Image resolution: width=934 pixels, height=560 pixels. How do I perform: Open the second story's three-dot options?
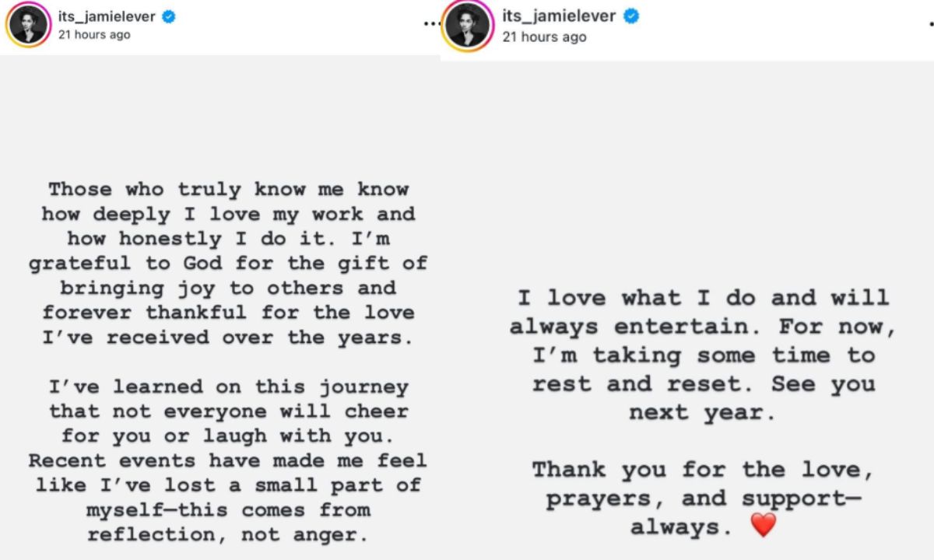pyautogui.click(x=931, y=25)
